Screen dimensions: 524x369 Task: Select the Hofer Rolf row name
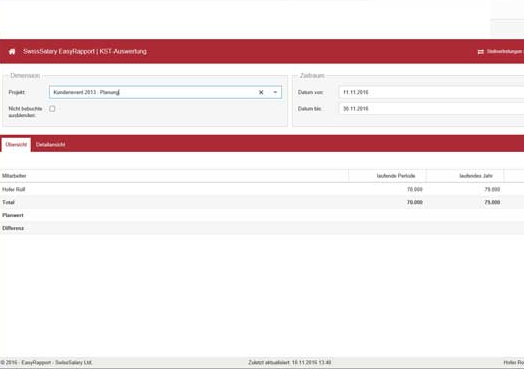14,190
